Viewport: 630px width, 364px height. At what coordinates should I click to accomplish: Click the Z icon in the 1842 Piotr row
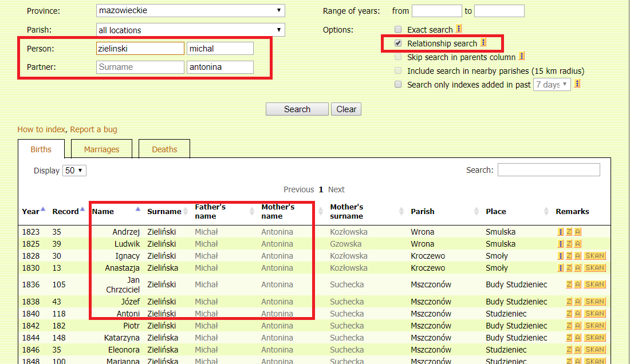569,326
